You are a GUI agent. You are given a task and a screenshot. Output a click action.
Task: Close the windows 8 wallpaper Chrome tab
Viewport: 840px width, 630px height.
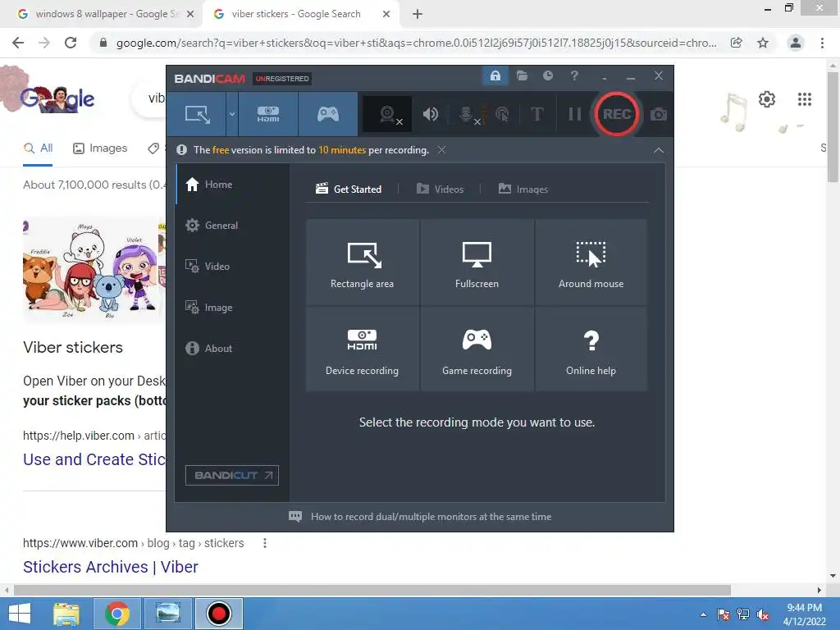[x=190, y=15]
